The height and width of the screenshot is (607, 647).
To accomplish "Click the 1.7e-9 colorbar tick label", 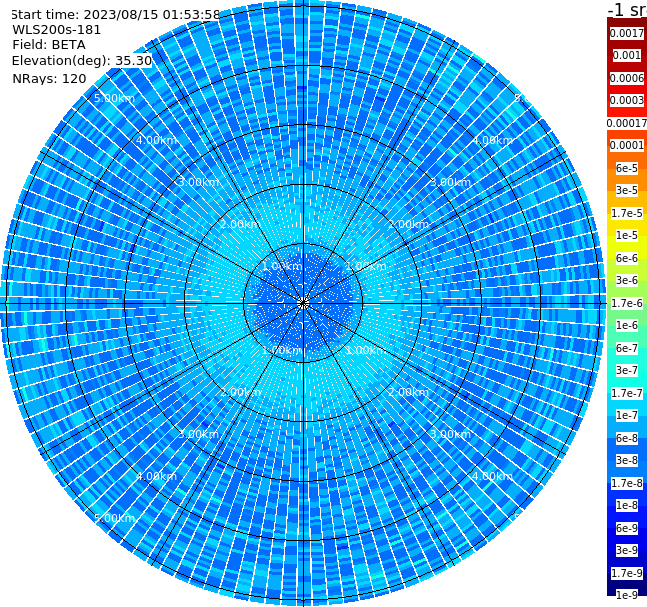I will pyautogui.click(x=627, y=573).
